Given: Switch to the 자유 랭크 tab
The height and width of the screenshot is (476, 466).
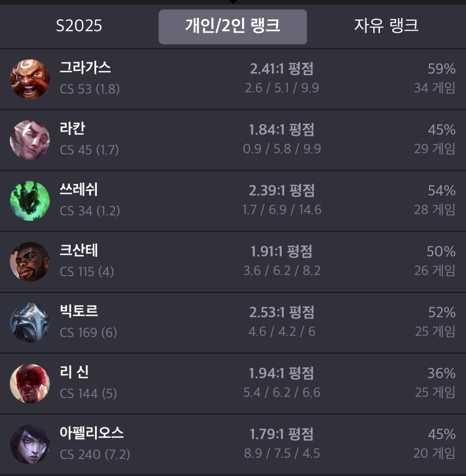Looking at the screenshot, I should (x=386, y=26).
